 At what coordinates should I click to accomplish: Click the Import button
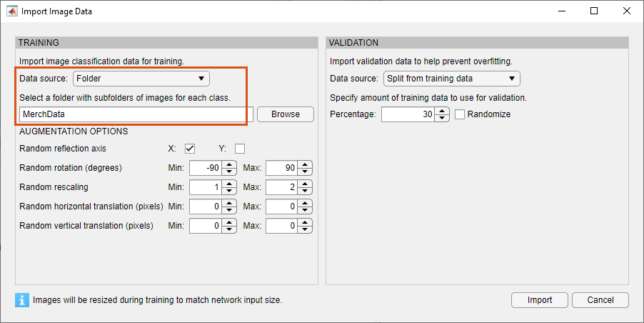[x=539, y=300]
